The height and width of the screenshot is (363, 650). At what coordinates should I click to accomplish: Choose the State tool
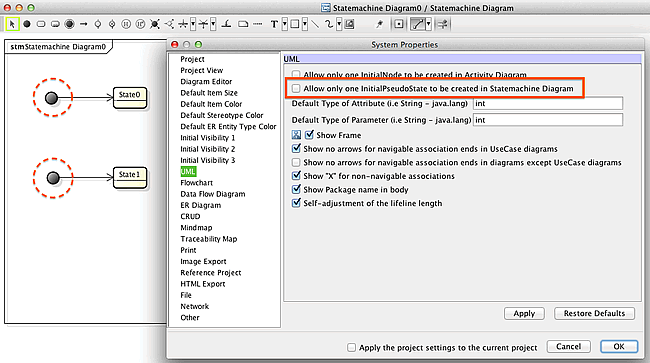coord(41,24)
